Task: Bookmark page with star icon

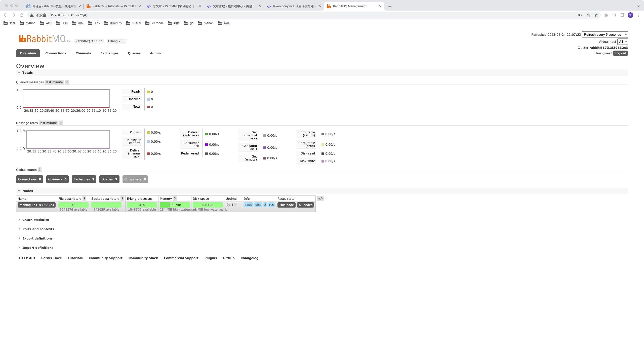Action: (x=596, y=15)
